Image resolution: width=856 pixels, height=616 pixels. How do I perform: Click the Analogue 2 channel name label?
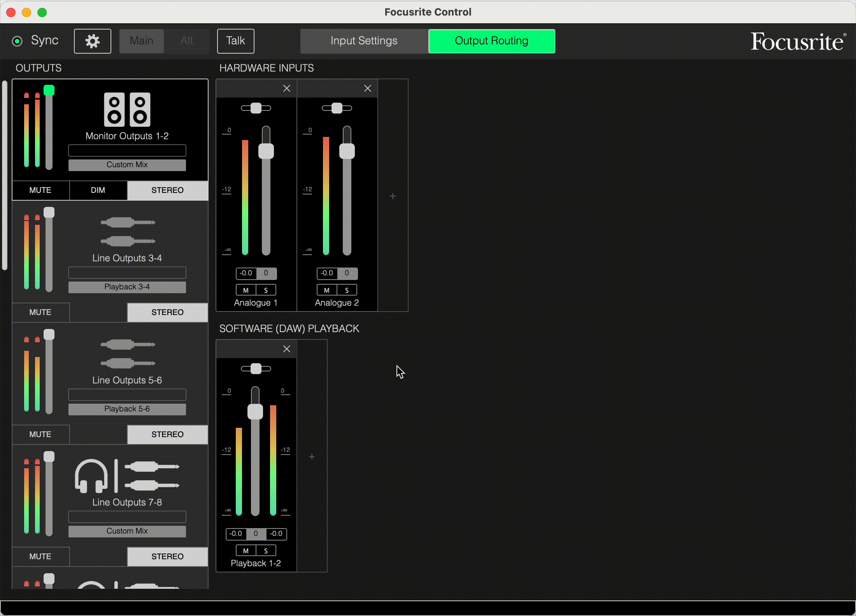[337, 303]
